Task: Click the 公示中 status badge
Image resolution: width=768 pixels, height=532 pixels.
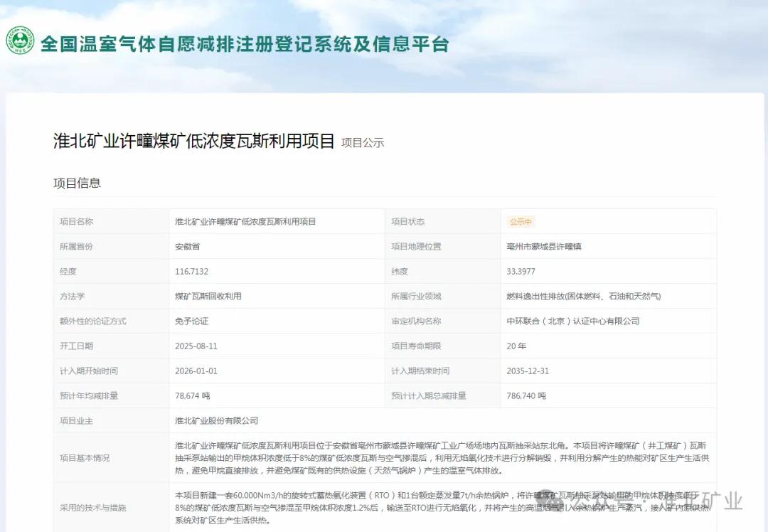Action: pos(521,222)
